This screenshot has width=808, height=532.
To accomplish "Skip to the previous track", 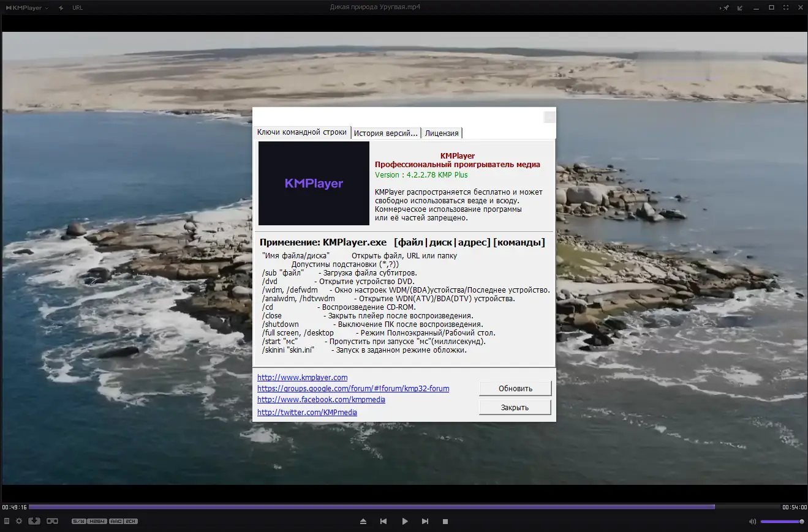I will pyautogui.click(x=383, y=522).
